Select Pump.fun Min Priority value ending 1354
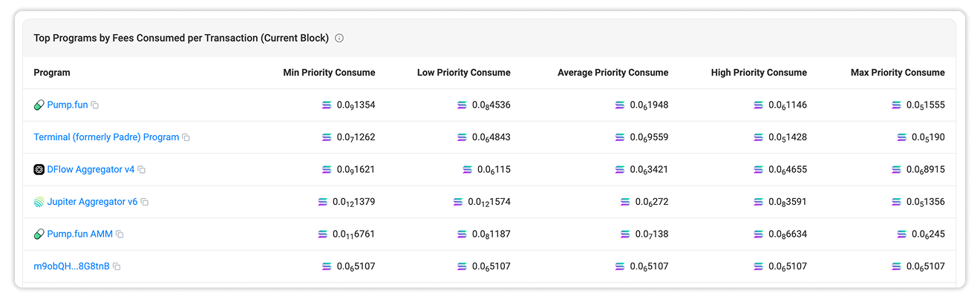This screenshot has height=299, width=980. tap(356, 105)
